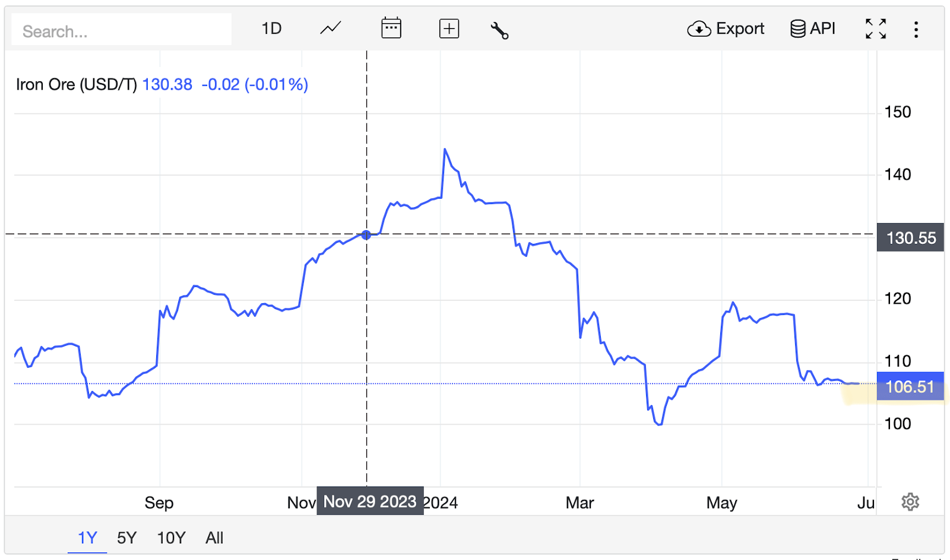Open the three-dot more options menu

(916, 30)
